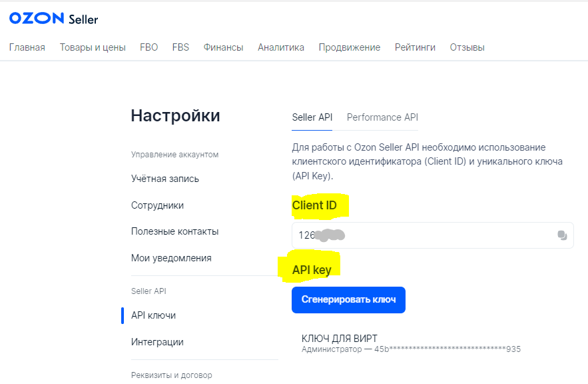This screenshot has width=588, height=384.
Task: Click the Сгенерировать ключ button
Action: [x=348, y=299]
